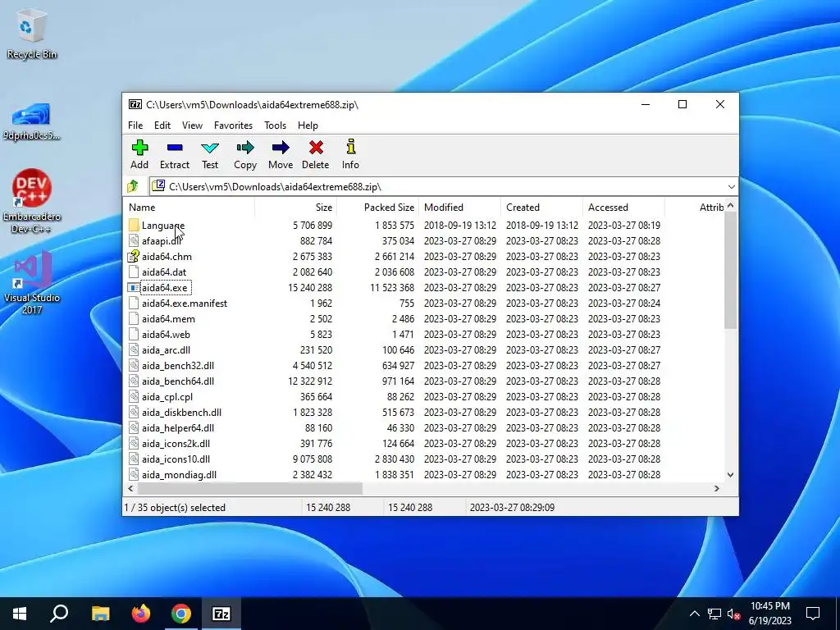840x630 pixels.
Task: Sort by the Size column header
Action: click(x=295, y=208)
